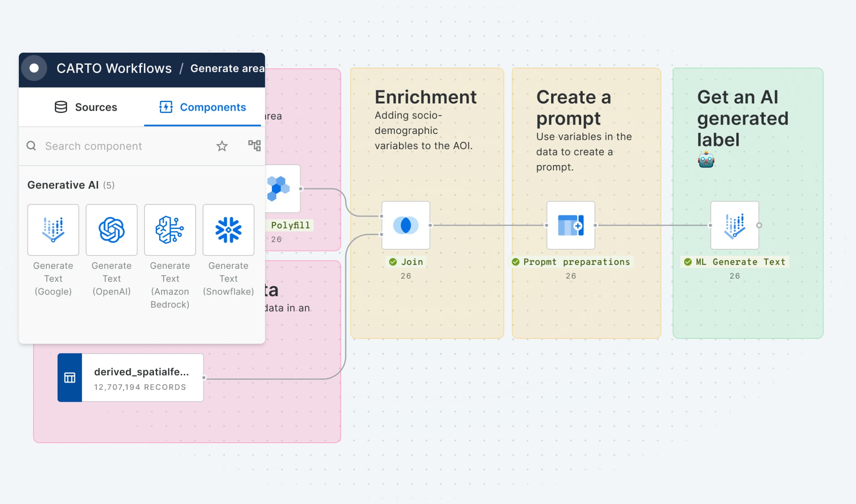The image size is (856, 504).
Task: Click the ML Generate Text output port
Action: (759, 225)
